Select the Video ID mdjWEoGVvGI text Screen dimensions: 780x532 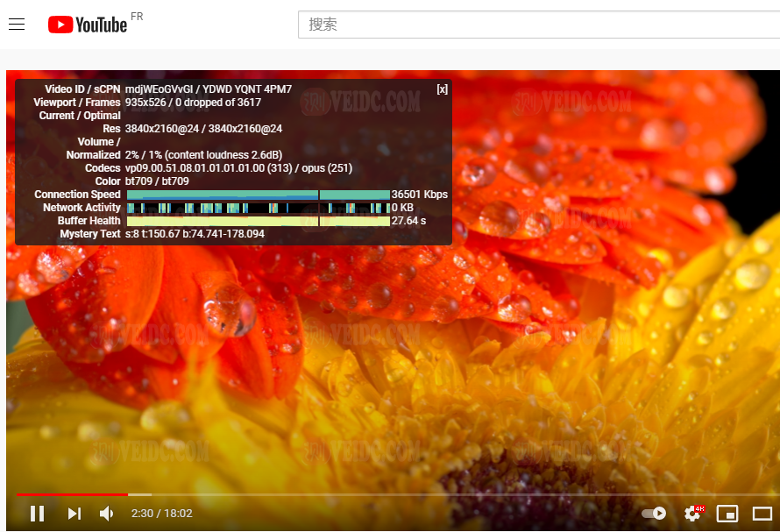(159, 89)
